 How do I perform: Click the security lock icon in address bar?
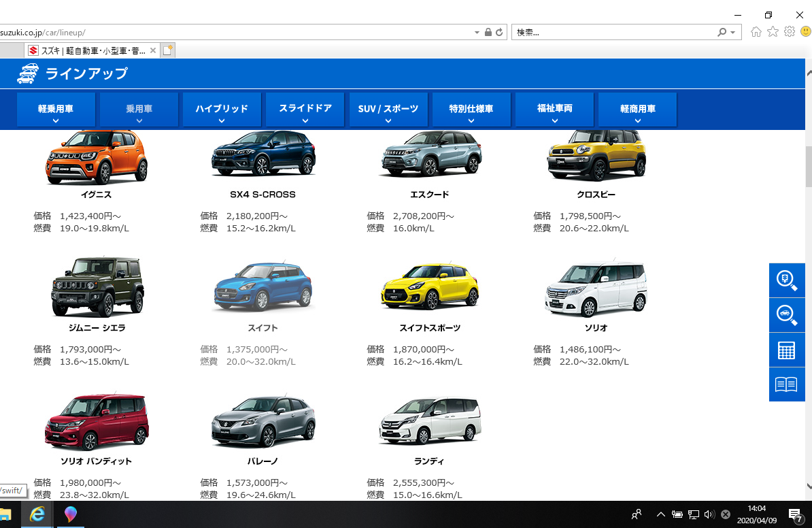pos(488,32)
